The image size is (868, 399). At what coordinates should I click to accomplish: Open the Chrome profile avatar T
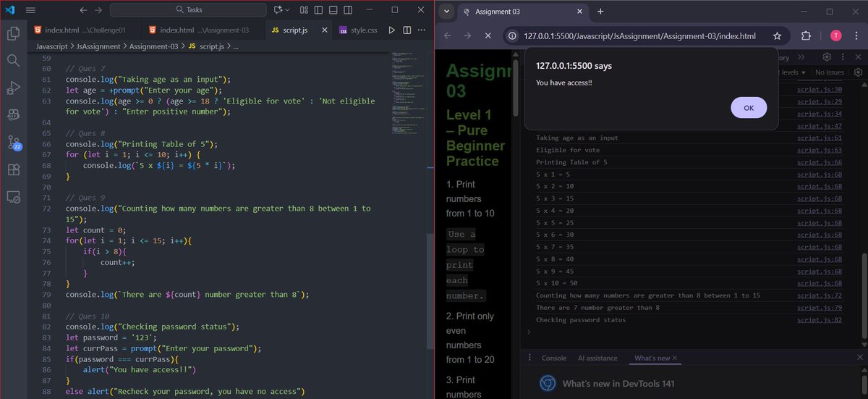(836, 35)
